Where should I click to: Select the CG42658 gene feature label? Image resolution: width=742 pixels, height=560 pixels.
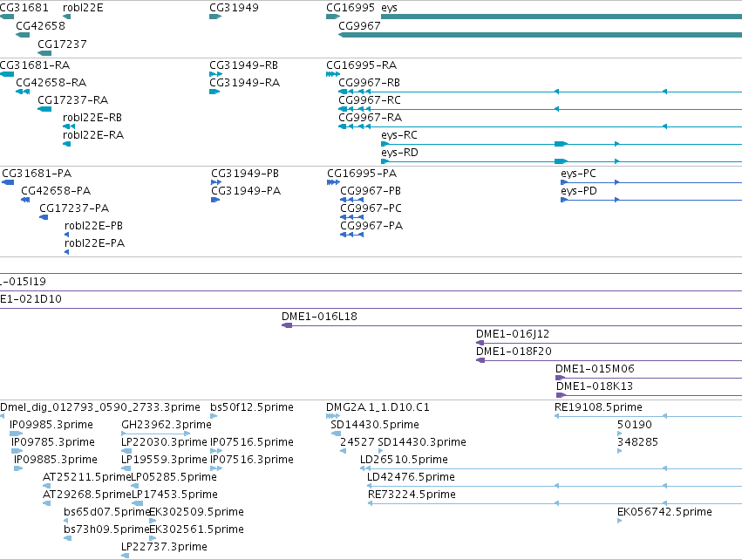point(40,25)
